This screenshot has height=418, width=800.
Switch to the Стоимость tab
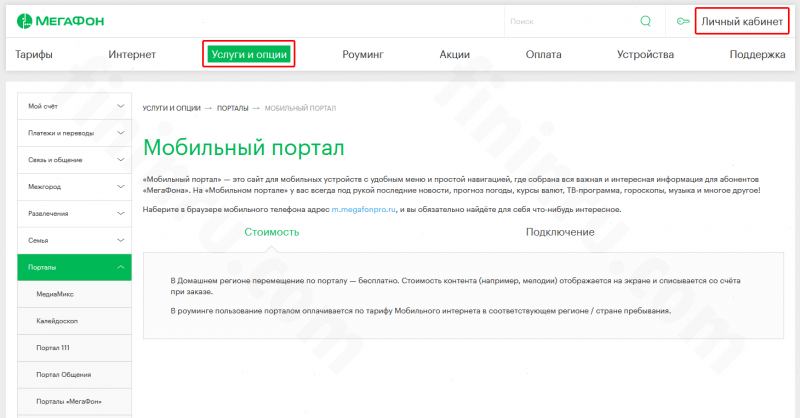click(x=271, y=232)
